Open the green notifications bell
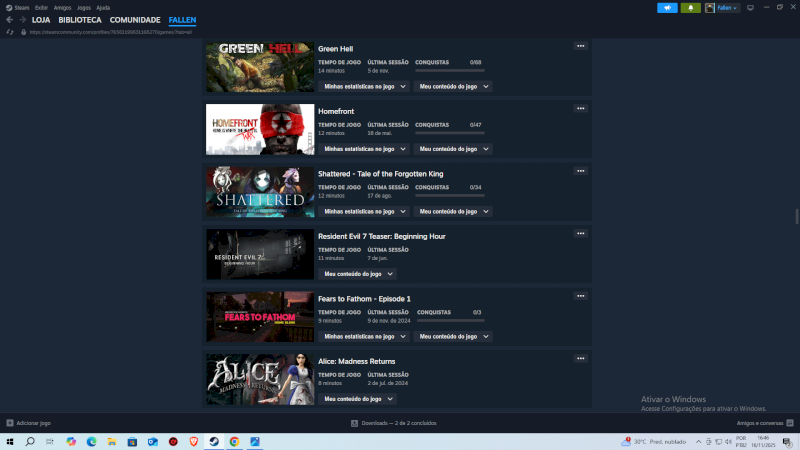 [690, 8]
